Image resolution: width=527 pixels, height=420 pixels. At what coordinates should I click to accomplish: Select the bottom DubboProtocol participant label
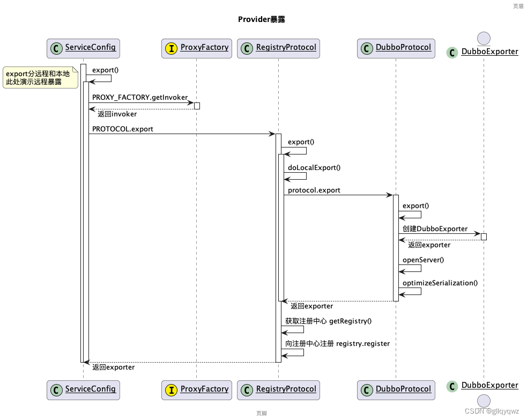tap(403, 389)
